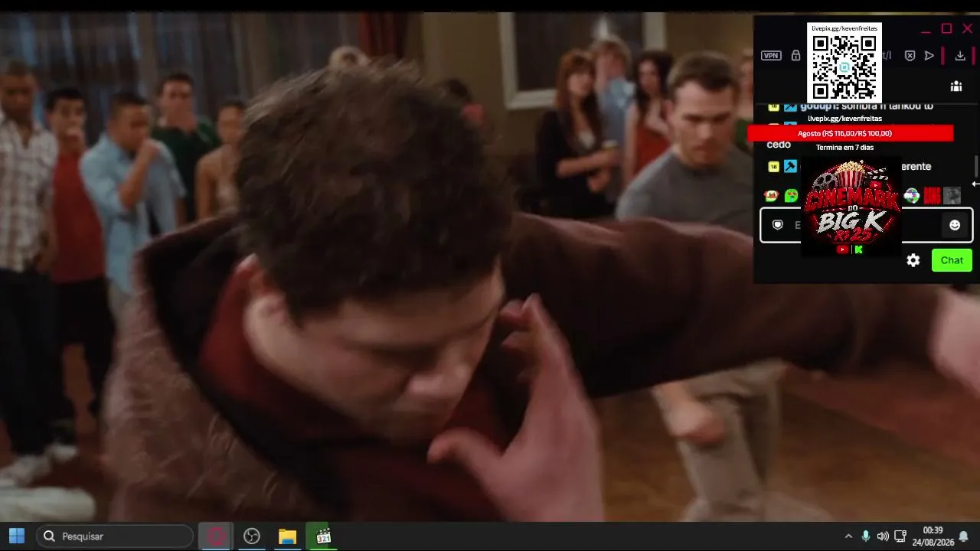The height and width of the screenshot is (551, 980).
Task: Open chat settings gear icon
Action: click(x=913, y=260)
